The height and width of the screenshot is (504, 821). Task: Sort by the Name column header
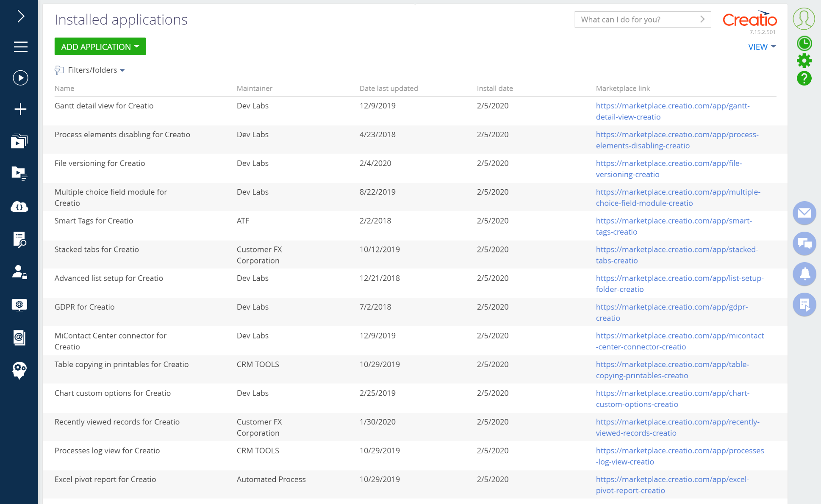[64, 89]
